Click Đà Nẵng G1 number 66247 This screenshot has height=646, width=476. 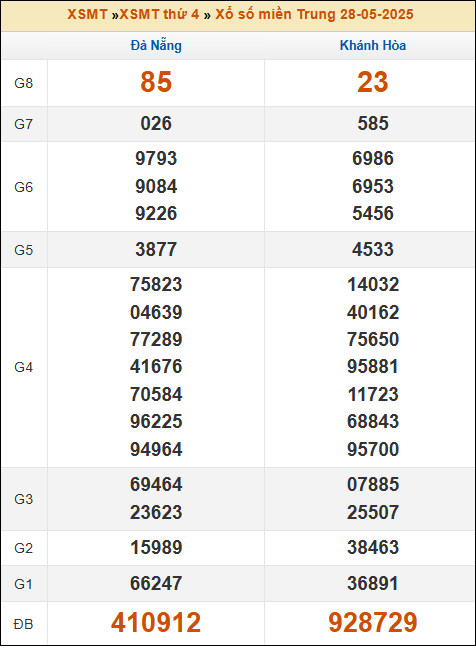[156, 583]
